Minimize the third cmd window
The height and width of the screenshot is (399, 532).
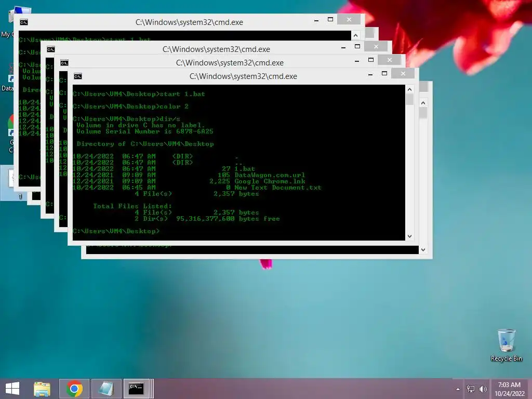(343, 47)
